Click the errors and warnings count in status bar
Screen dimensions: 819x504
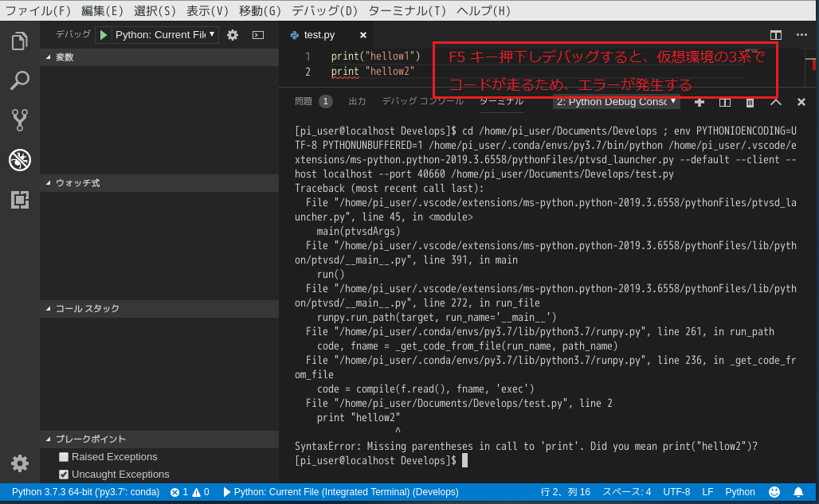pyautogui.click(x=190, y=492)
